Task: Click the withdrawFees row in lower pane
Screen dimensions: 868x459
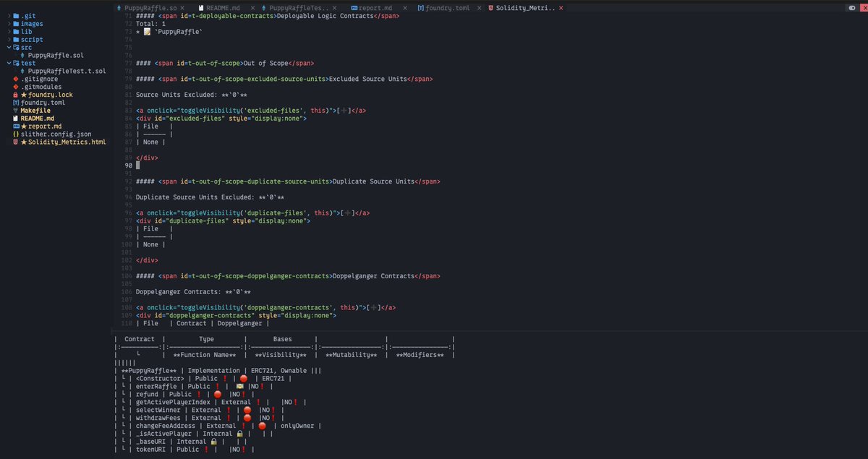Action: coord(197,418)
